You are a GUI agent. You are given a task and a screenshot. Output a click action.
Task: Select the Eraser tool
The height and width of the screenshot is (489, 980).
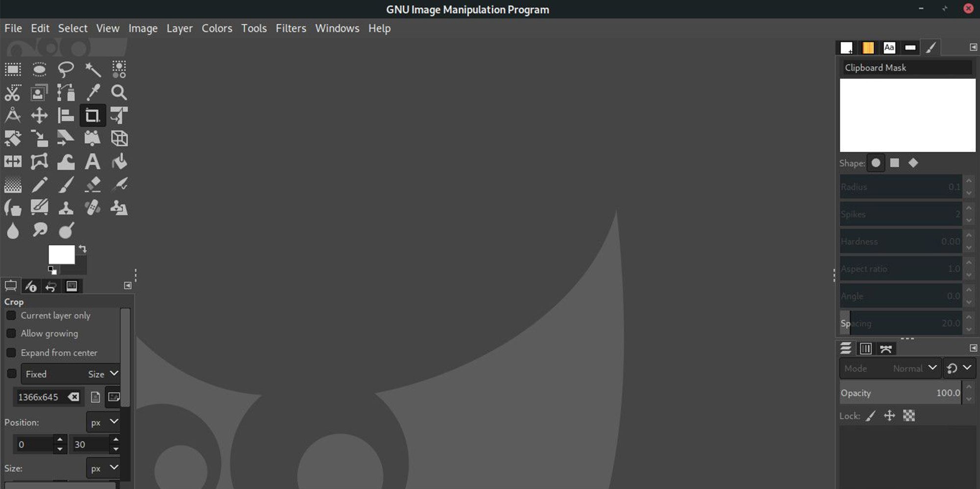pos(92,185)
